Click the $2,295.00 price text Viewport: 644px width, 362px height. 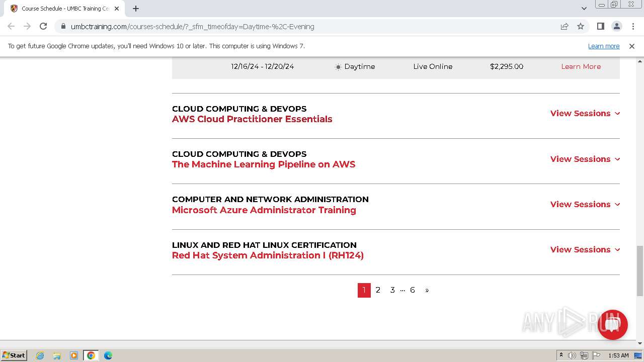tap(507, 66)
